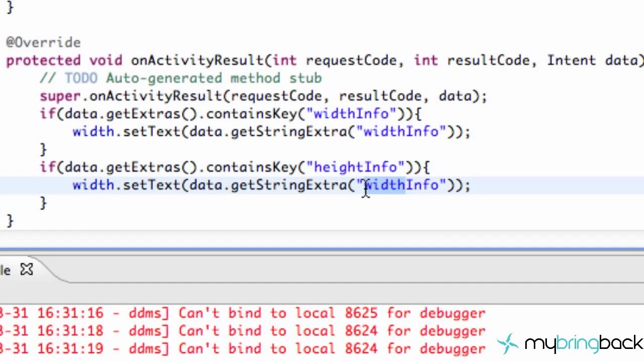Click the protected keyword in the method signature

(x=43, y=61)
